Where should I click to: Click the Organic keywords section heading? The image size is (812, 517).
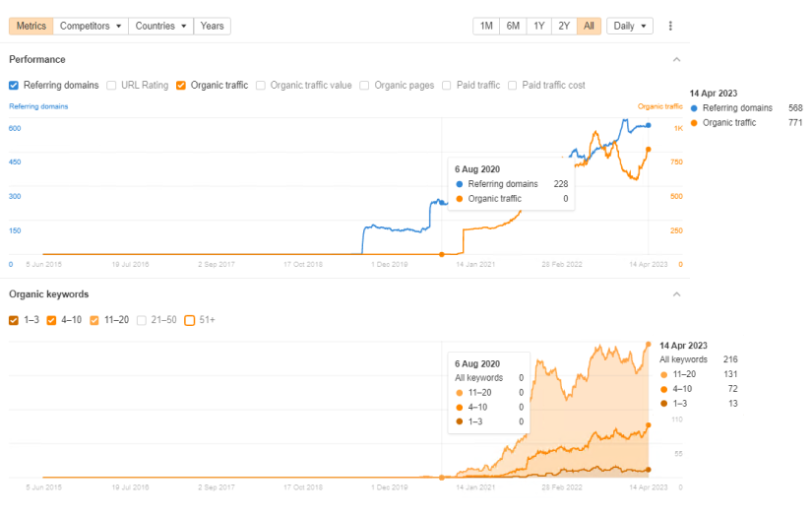click(x=48, y=294)
